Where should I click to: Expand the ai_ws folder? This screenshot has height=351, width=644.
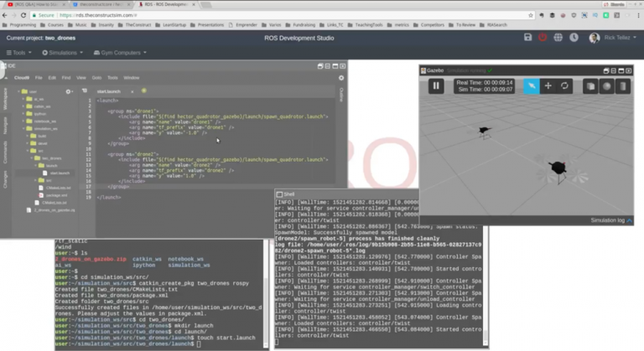pos(23,99)
